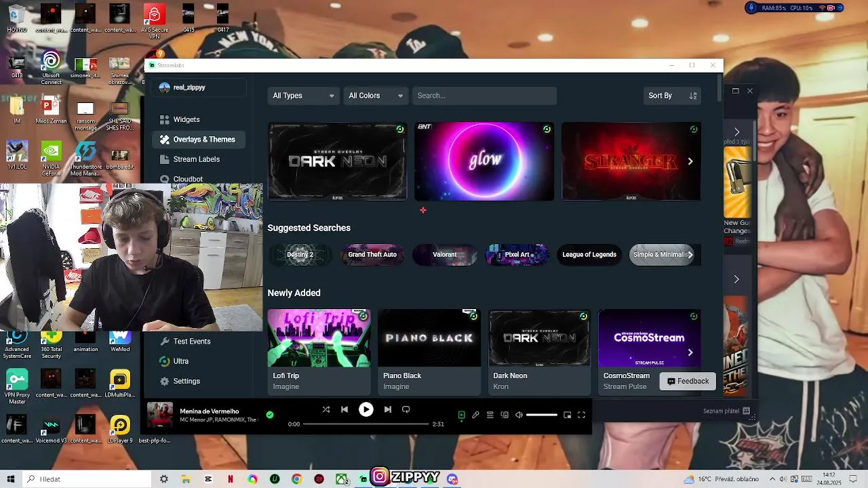Click the real_zippyy account button
The width and height of the screenshot is (868, 488).
click(x=199, y=87)
